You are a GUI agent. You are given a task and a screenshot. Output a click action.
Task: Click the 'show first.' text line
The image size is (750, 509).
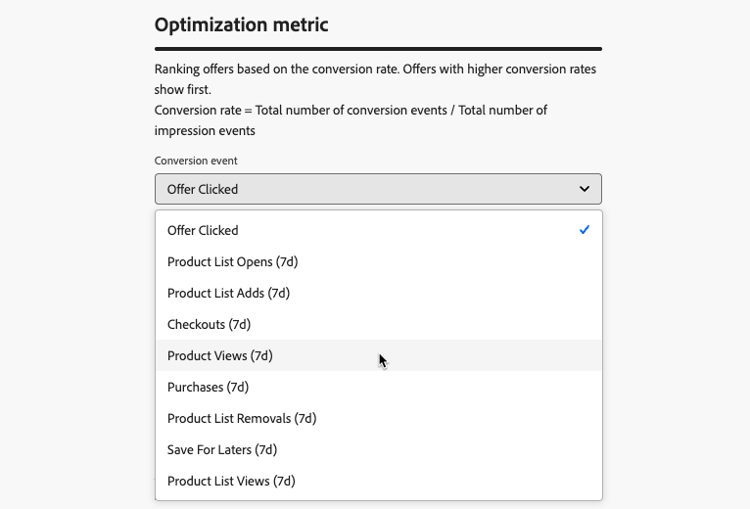(x=189, y=90)
